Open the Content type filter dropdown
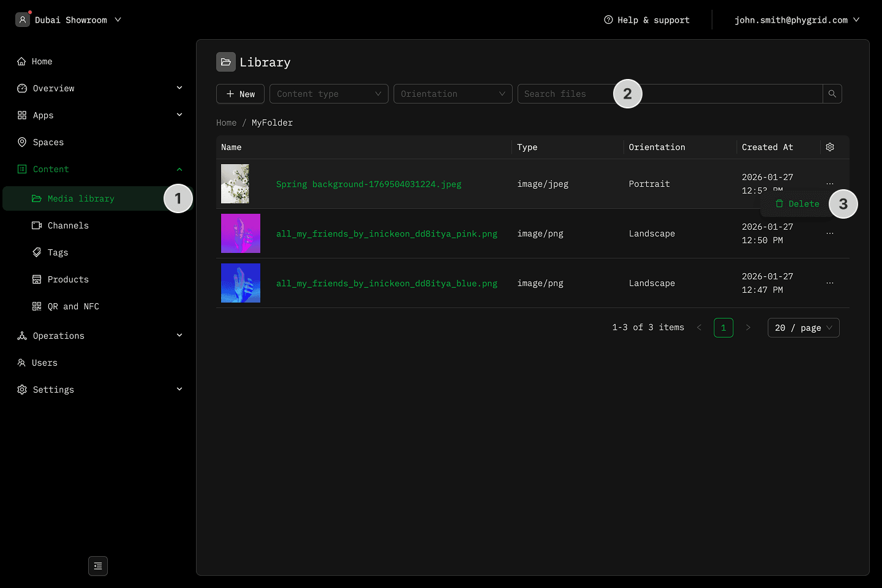The height and width of the screenshot is (588, 882). pyautogui.click(x=329, y=94)
